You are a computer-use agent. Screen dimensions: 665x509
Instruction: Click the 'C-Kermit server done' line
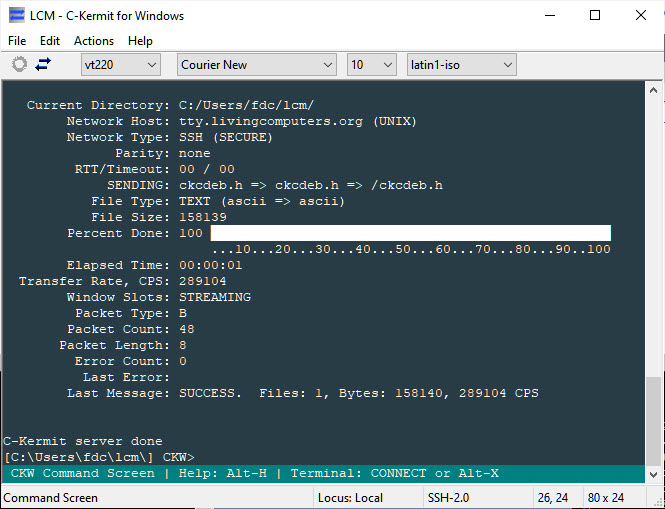[x=83, y=441]
